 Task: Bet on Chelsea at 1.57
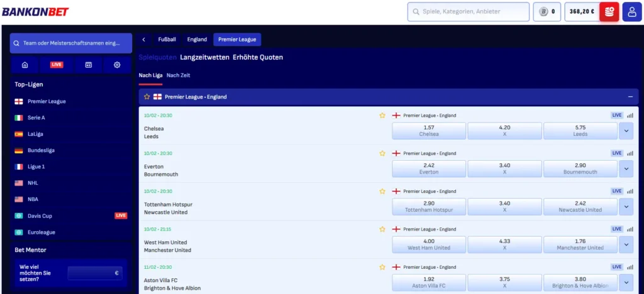[429, 131]
